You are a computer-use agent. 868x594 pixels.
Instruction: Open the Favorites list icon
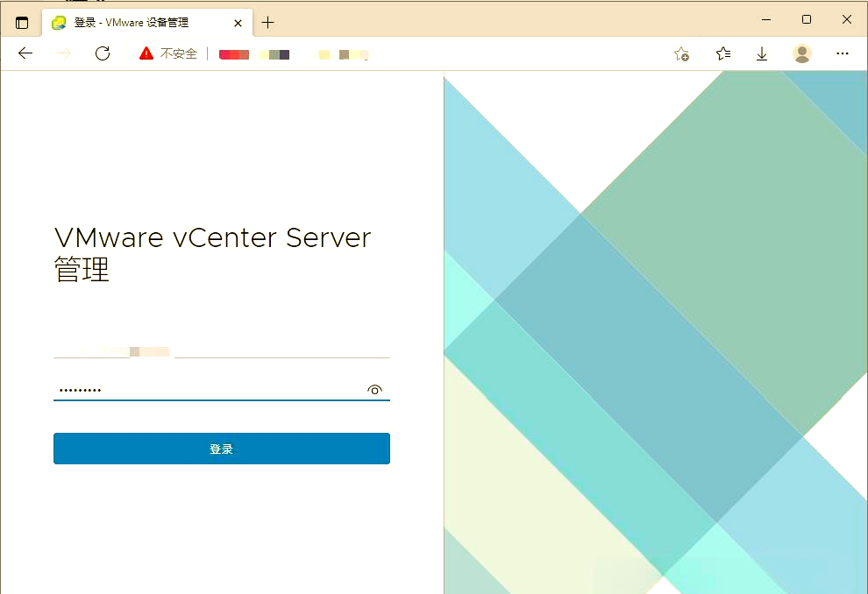[x=722, y=53]
